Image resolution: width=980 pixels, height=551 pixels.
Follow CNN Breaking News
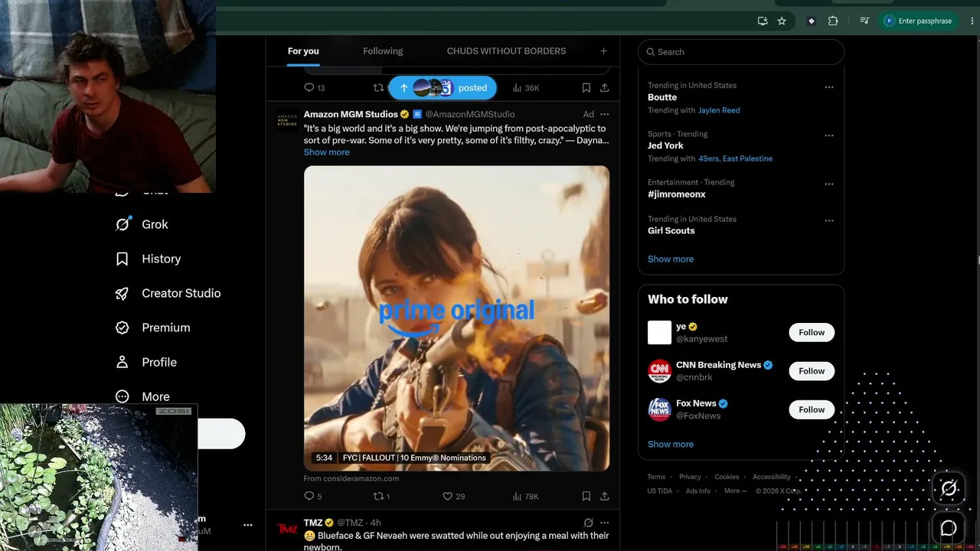click(x=812, y=371)
